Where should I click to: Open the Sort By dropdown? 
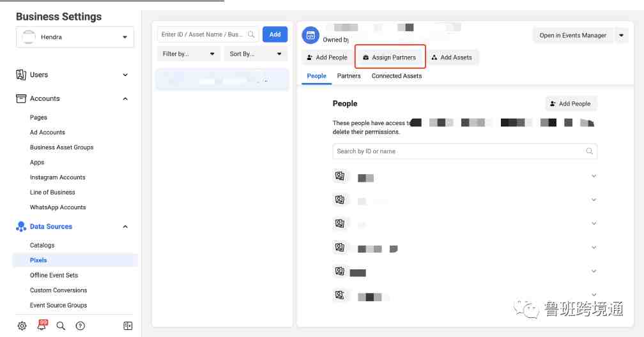tap(256, 54)
